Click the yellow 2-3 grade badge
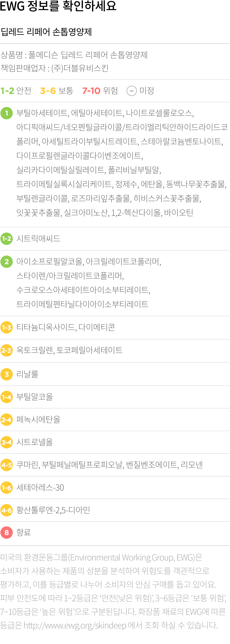Image resolution: width=230 pixels, height=644 pixels. (x=6, y=350)
